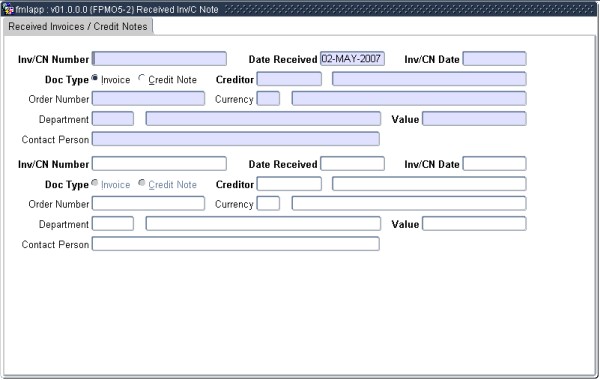Click the first Inv/CN Number field
600x380 pixels.
point(159,59)
